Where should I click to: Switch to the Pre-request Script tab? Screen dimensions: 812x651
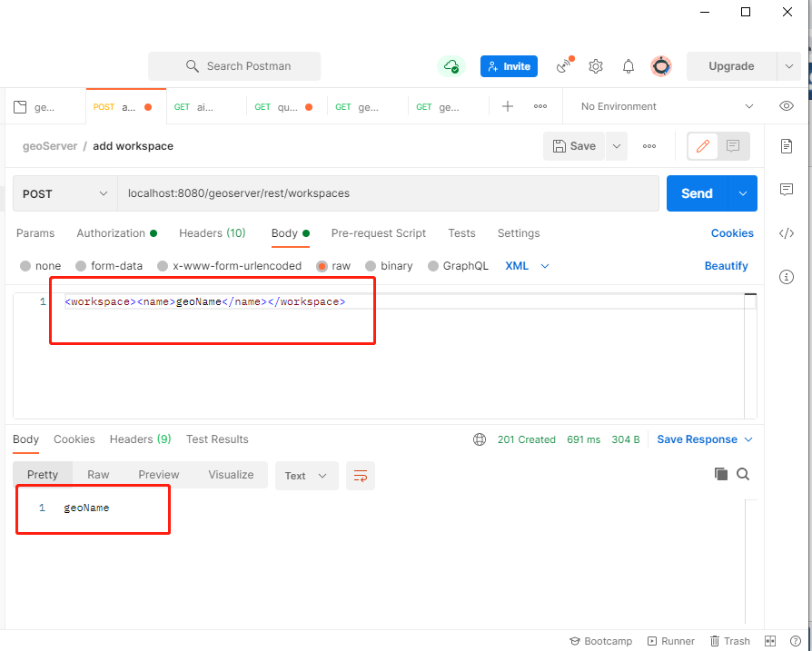[x=379, y=233]
